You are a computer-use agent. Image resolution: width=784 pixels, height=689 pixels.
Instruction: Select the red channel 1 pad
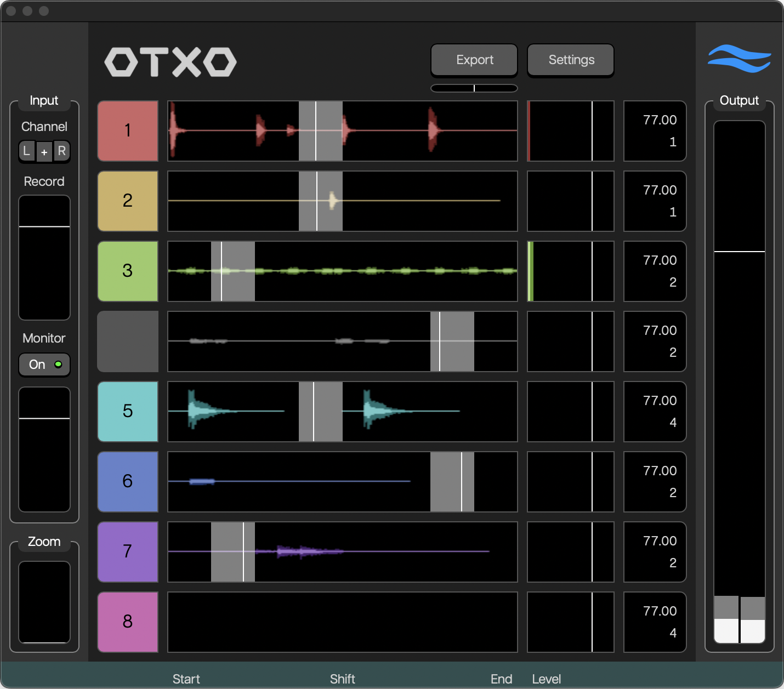pyautogui.click(x=127, y=131)
